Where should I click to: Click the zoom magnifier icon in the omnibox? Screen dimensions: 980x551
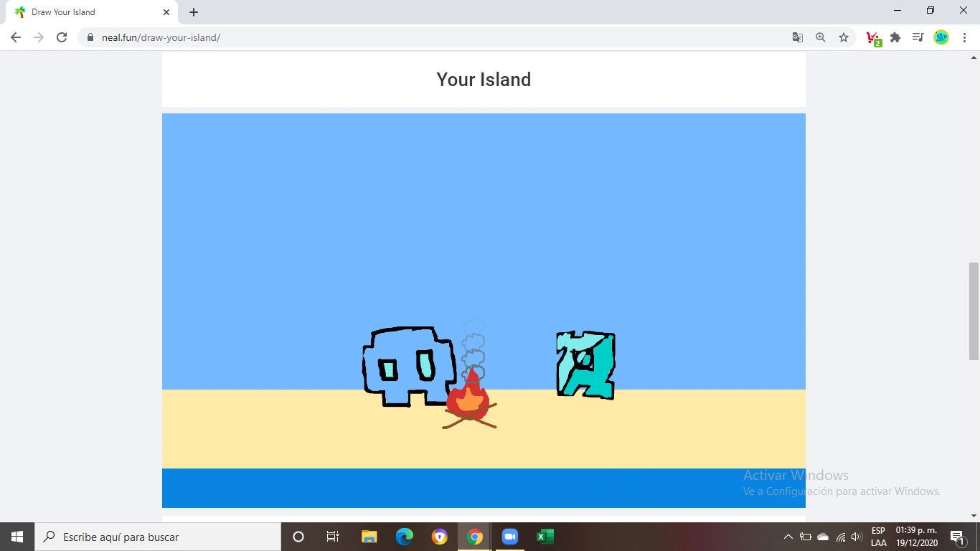pyautogui.click(x=820, y=37)
